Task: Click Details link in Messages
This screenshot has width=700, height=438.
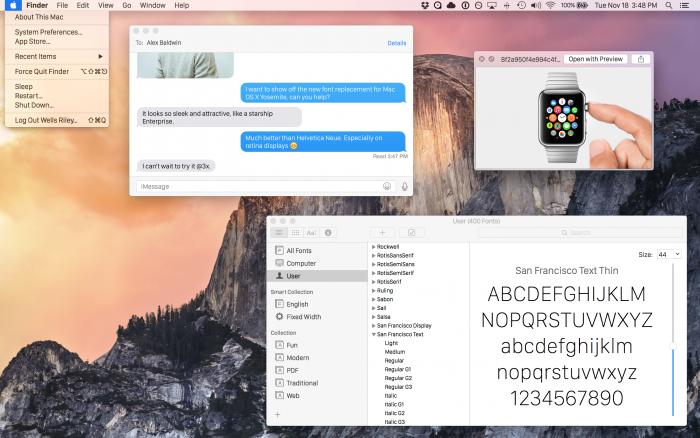Action: [x=397, y=43]
